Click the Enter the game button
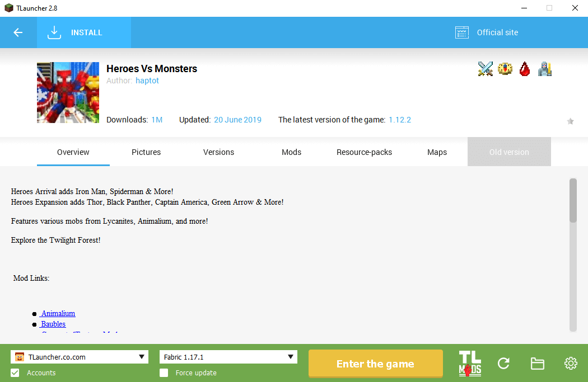This screenshot has width=588, height=382. 375,364
